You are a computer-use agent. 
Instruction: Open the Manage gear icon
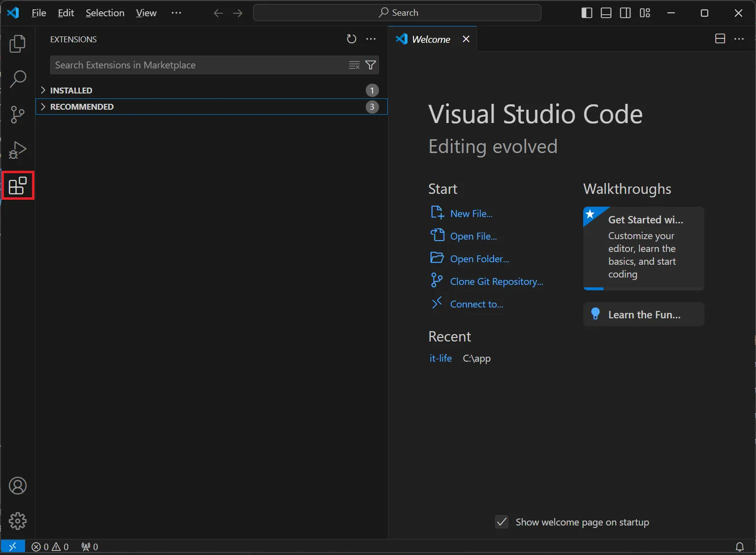tap(18, 521)
